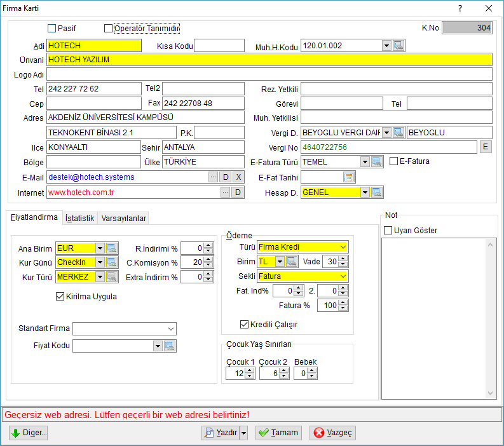504x446 pixels.
Task: Click the E-Mail ellipsis button
Action: coord(213,177)
